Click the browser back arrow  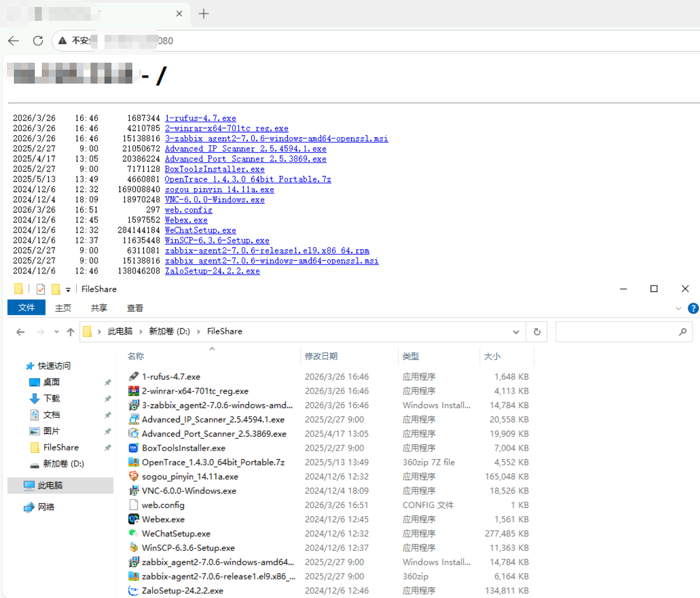tap(14, 41)
